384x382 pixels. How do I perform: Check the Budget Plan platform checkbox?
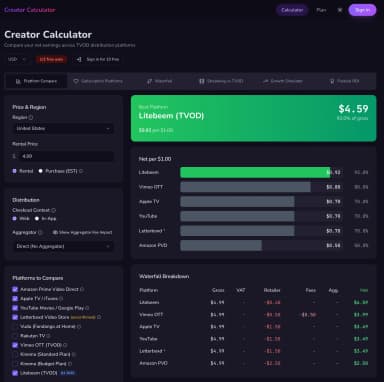point(15,364)
